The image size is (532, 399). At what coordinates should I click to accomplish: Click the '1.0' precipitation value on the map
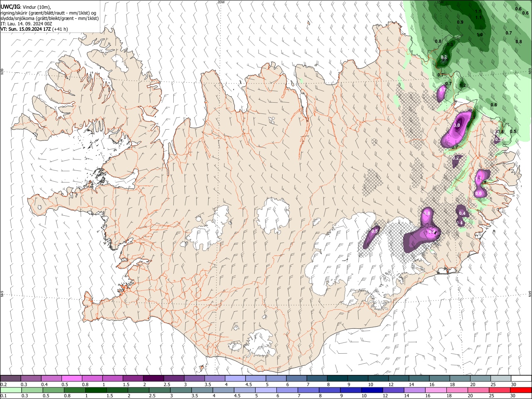coord(480,35)
